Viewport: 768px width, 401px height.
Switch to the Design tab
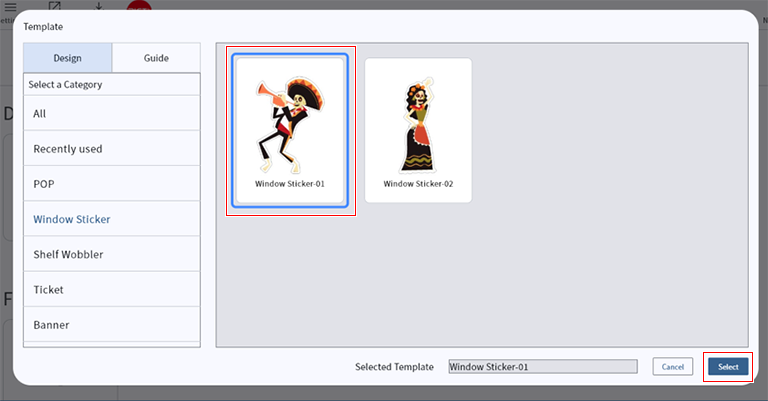point(68,58)
